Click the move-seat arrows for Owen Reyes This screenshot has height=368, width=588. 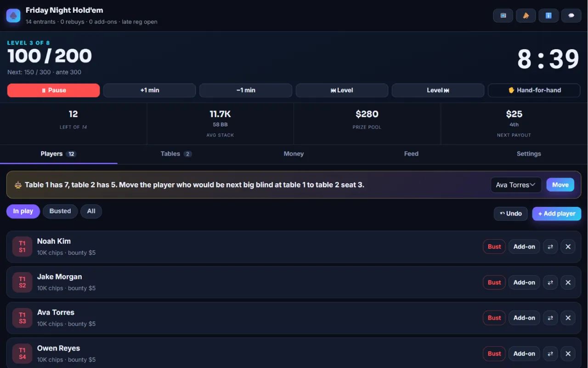tap(550, 354)
